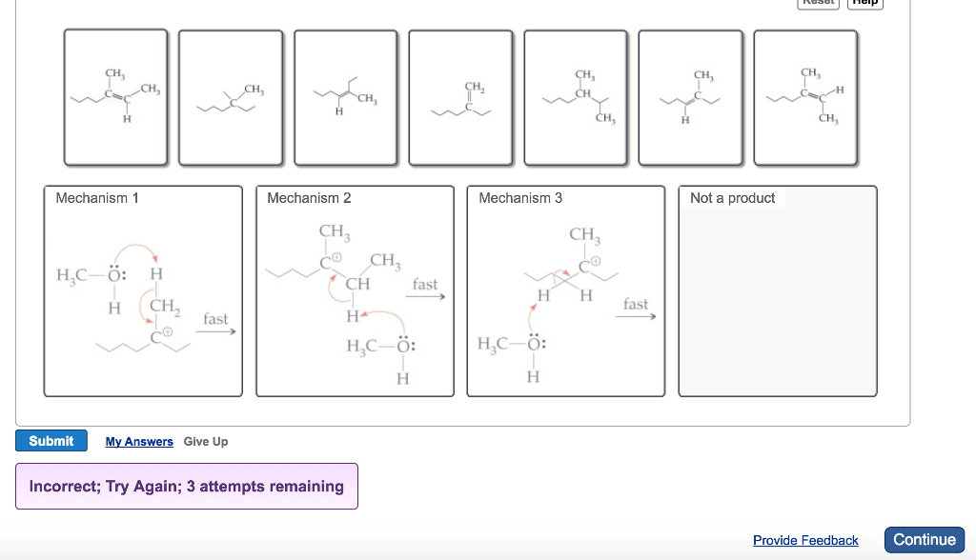The width and height of the screenshot is (976, 560).
Task: Select the card showing the quaternary carbon alkane
Action: [231, 96]
